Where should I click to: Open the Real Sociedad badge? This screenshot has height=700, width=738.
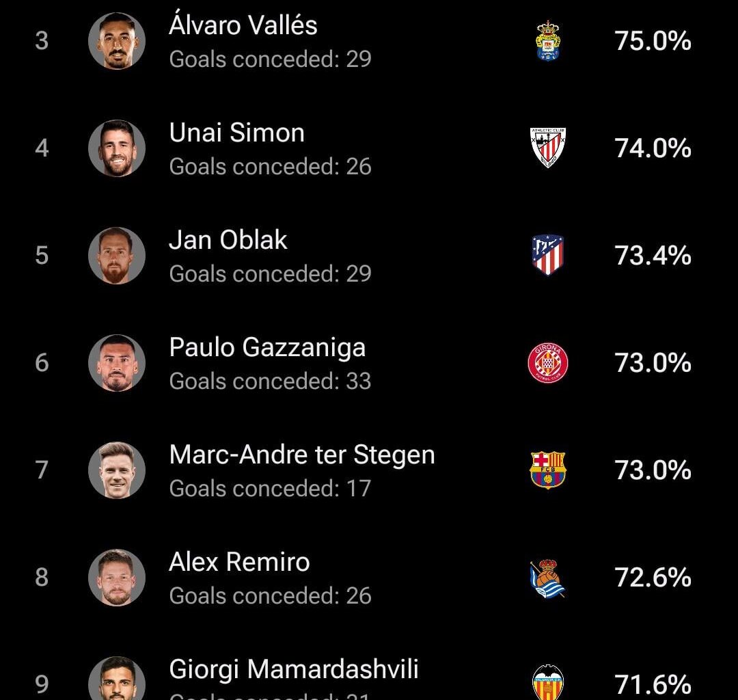point(548,578)
